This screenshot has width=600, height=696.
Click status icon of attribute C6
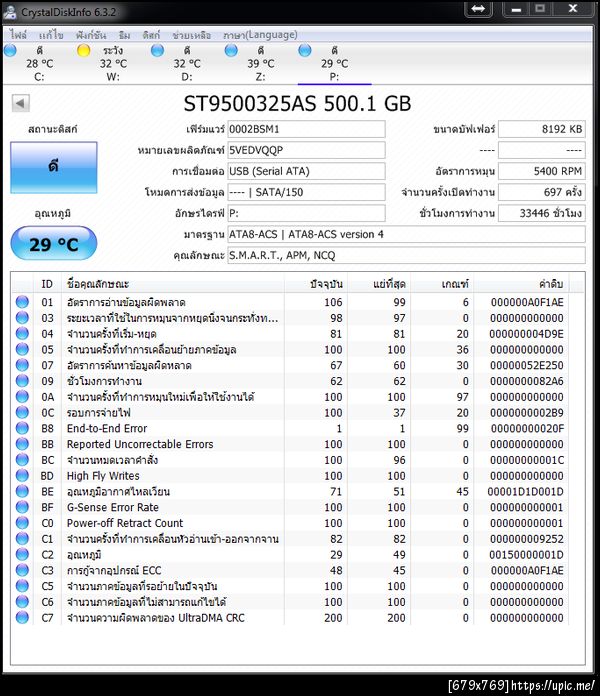[x=22, y=601]
